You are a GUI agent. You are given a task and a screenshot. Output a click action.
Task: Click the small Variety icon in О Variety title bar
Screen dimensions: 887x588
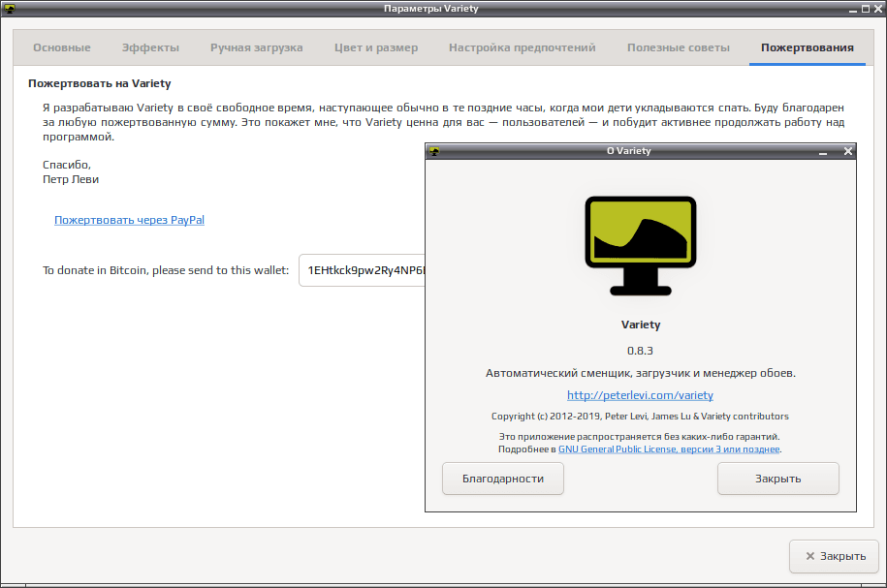[434, 151]
